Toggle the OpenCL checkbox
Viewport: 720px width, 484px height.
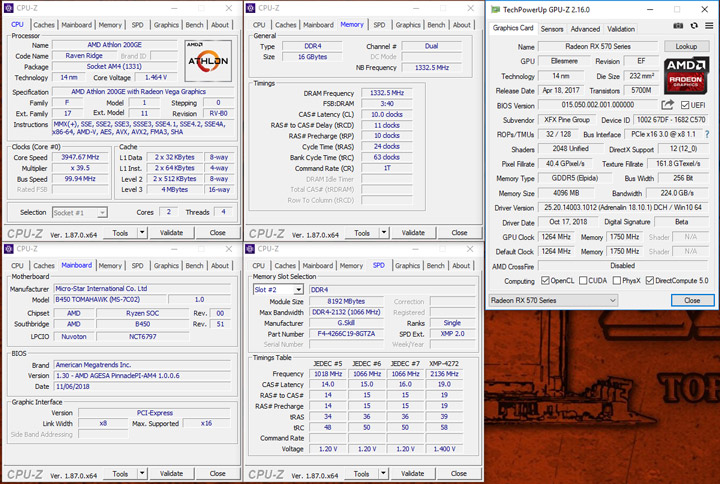pos(545,281)
